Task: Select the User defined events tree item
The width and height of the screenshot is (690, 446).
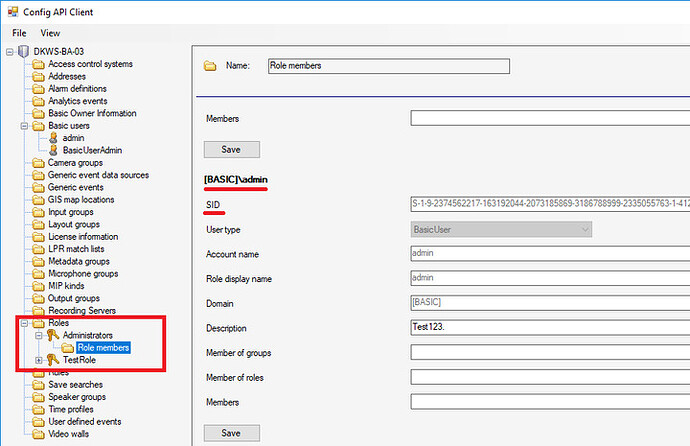Action: [85, 422]
